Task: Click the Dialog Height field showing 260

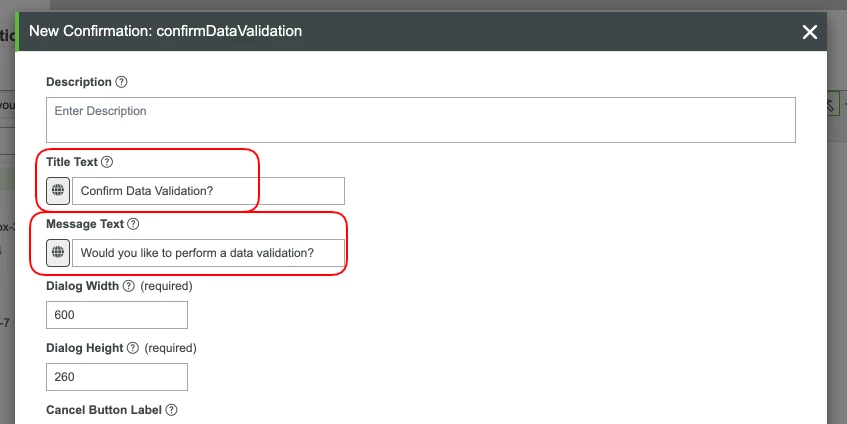Action: (117, 377)
